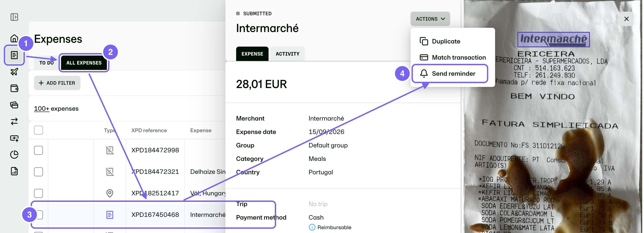Check the box for XPD184472321 row
Image resolution: width=644 pixels, height=233 pixels.
38,172
